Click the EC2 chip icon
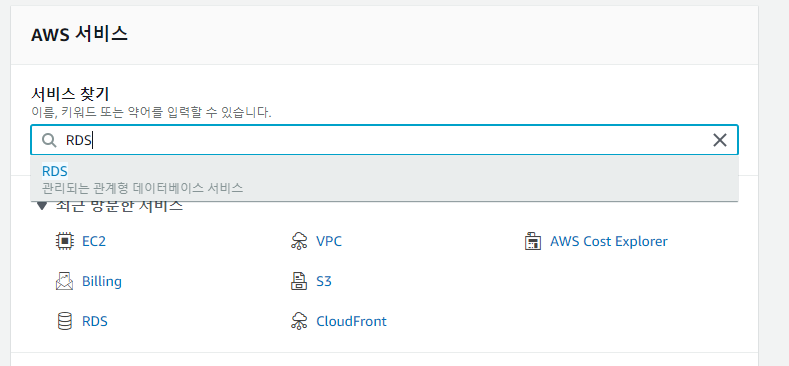789x366 pixels. pos(64,241)
